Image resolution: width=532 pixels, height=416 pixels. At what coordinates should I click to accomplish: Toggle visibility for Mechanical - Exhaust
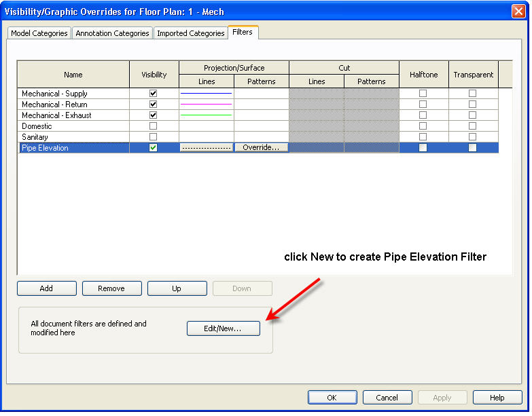click(x=154, y=115)
